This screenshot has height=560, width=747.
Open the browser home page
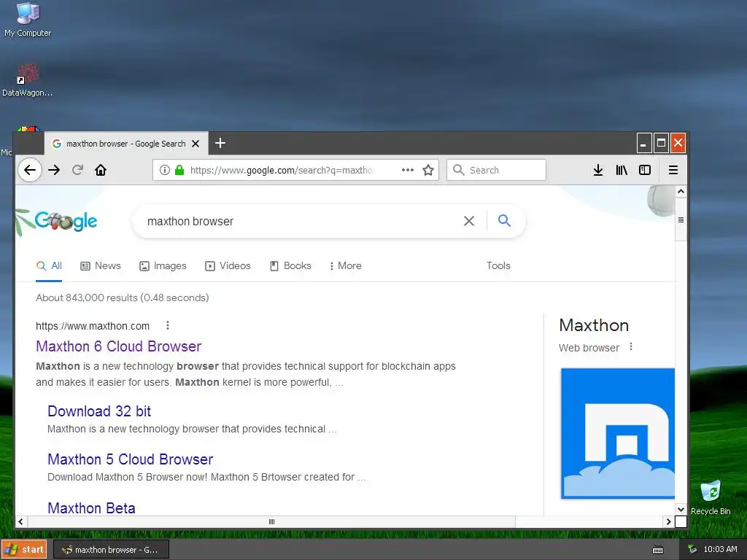(101, 170)
